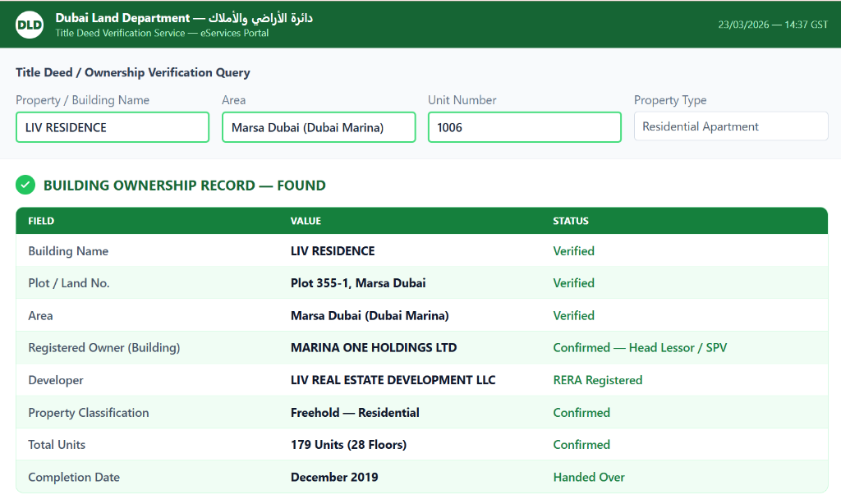
Task: Focus the Unit Number field
Action: (525, 127)
